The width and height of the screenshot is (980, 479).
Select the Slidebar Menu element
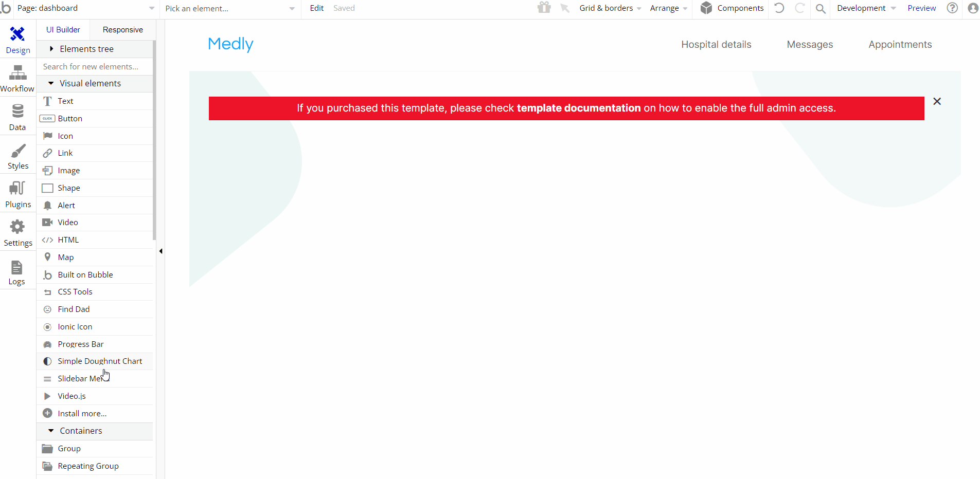coord(95,379)
